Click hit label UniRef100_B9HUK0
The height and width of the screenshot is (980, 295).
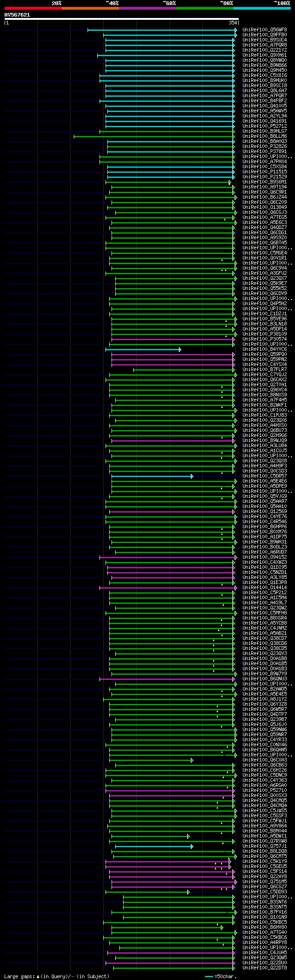click(x=265, y=81)
